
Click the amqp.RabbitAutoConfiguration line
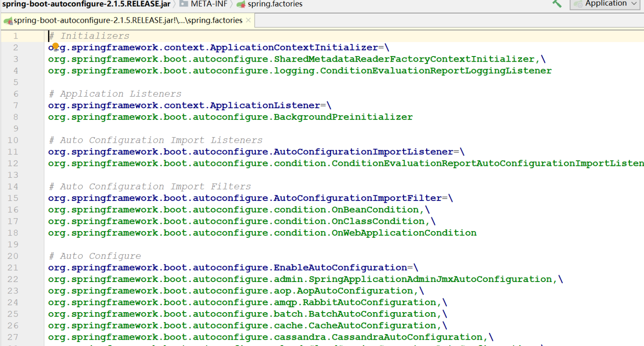click(247, 302)
